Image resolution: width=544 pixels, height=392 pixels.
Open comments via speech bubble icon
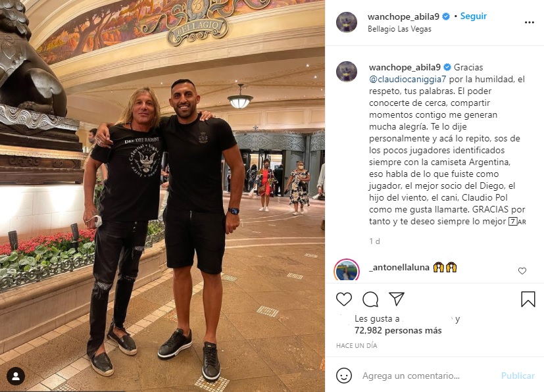[370, 299]
